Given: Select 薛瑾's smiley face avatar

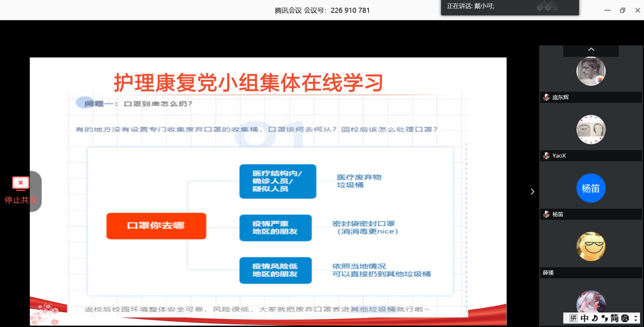Looking at the screenshot, I should (x=591, y=247).
